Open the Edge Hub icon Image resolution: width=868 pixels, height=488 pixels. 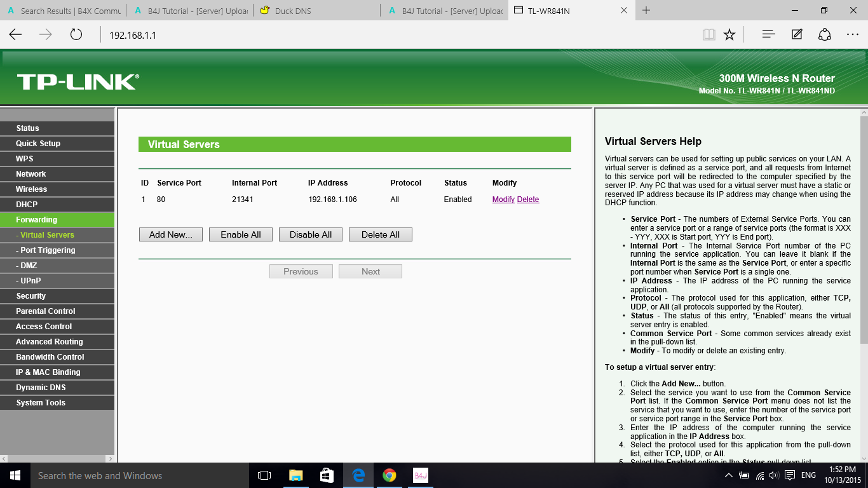[769, 35]
